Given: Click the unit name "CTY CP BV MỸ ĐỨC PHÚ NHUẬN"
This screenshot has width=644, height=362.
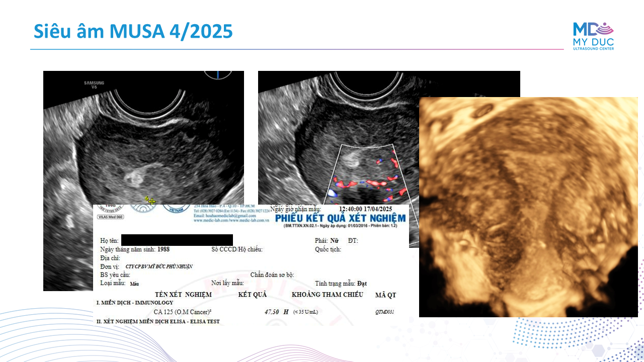Looking at the screenshot, I should pos(159,266).
